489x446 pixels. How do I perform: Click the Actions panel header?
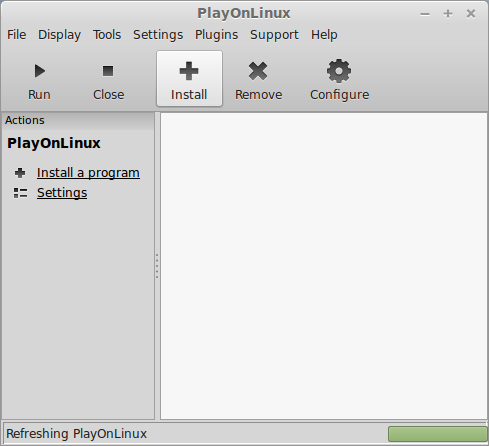tap(78, 120)
